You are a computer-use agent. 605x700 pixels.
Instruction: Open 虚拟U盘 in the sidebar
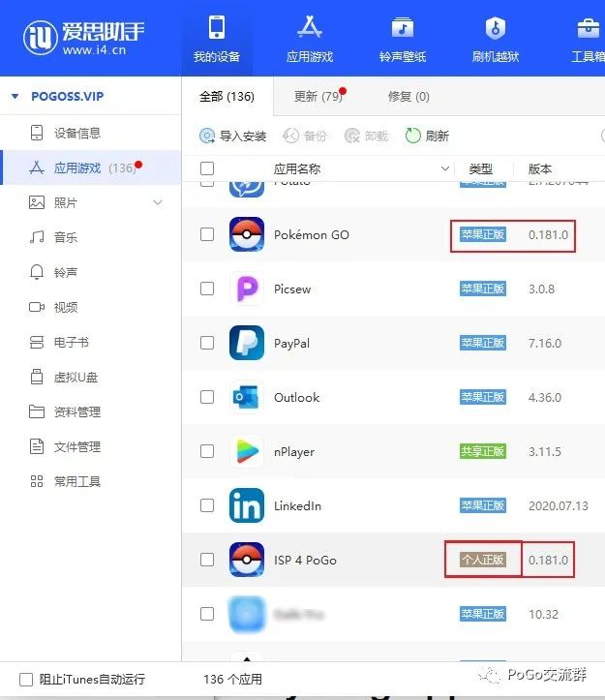(x=91, y=378)
